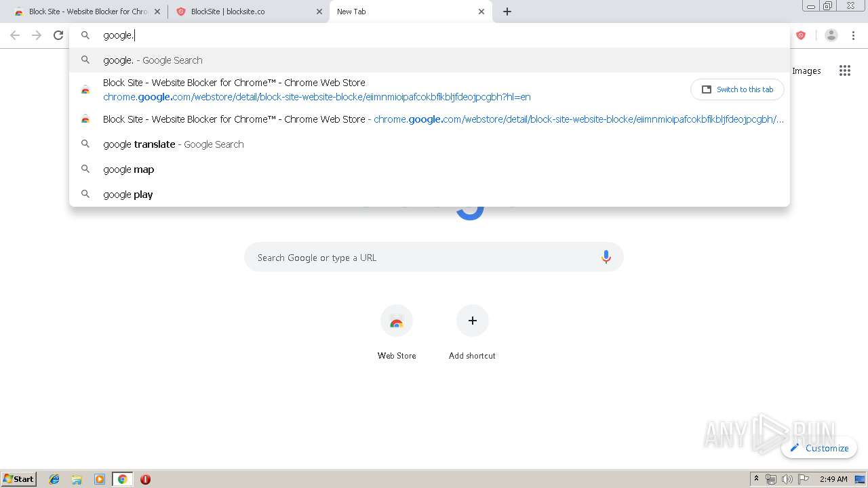The height and width of the screenshot is (488, 868).
Task: Open the Action Center flag icon
Action: 804,479
